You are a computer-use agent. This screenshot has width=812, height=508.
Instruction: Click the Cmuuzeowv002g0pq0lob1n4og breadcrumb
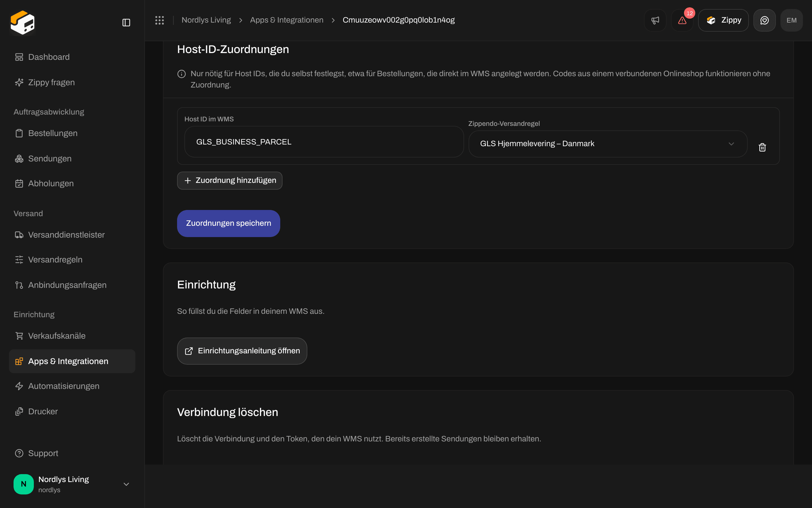click(399, 20)
